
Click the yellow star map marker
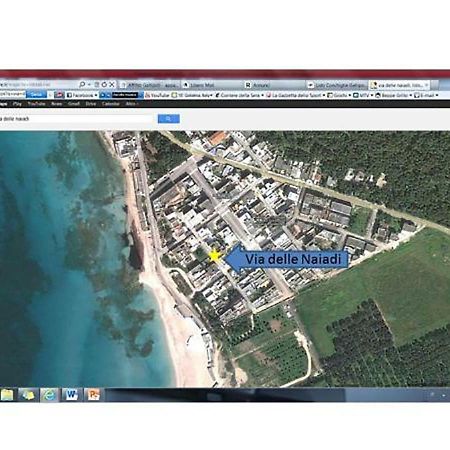tap(214, 256)
